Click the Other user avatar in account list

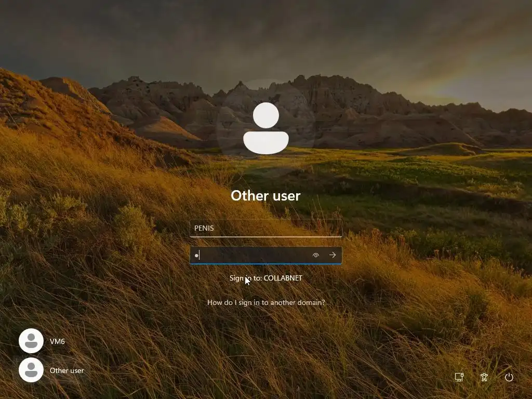(31, 370)
